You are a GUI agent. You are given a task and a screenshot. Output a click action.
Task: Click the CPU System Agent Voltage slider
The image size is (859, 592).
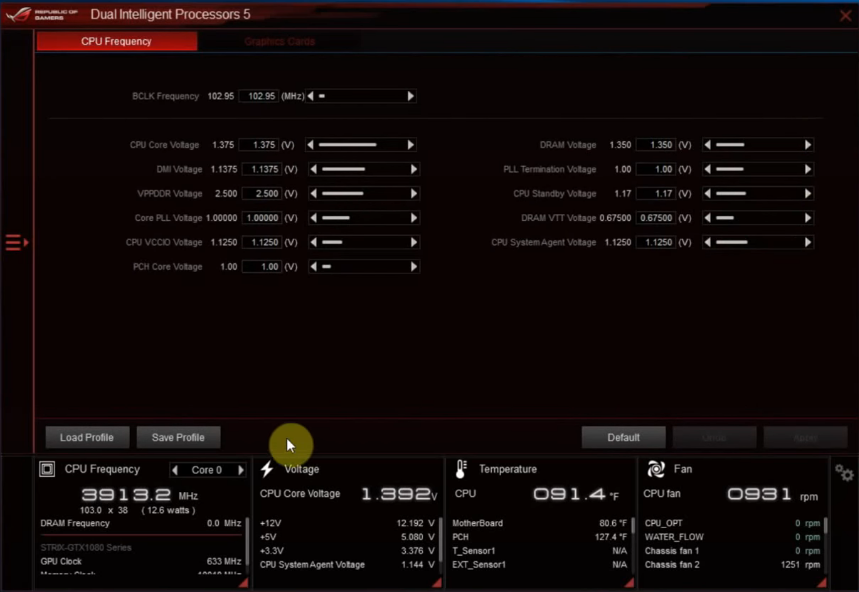[x=758, y=242]
